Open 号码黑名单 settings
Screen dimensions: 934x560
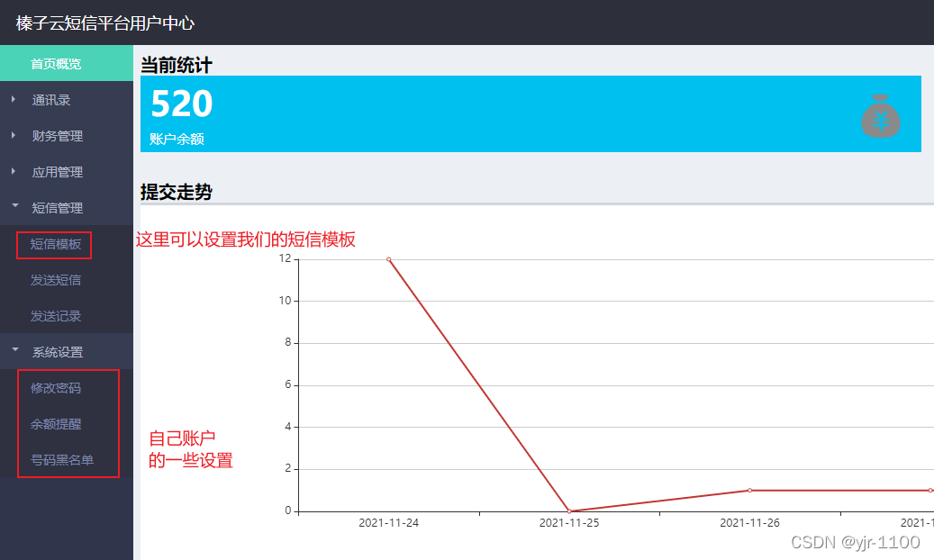[x=62, y=460]
